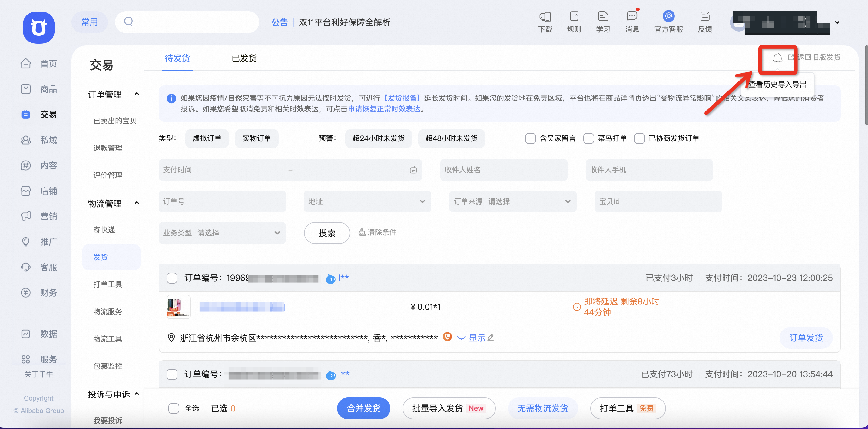Open the 订单来源 dropdown
Screen dimensions: 868x429
512,201
